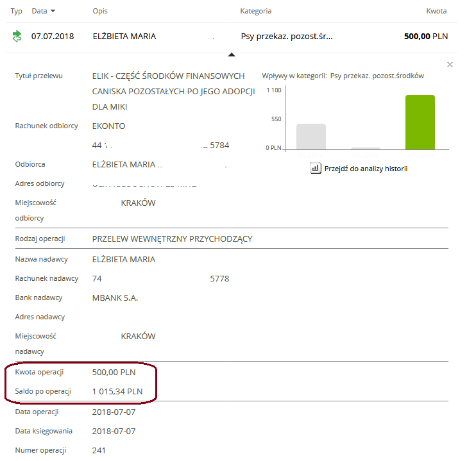The image size is (476, 461).
Task: Click the sender bank name MBANK S.A.
Action: click(x=115, y=298)
